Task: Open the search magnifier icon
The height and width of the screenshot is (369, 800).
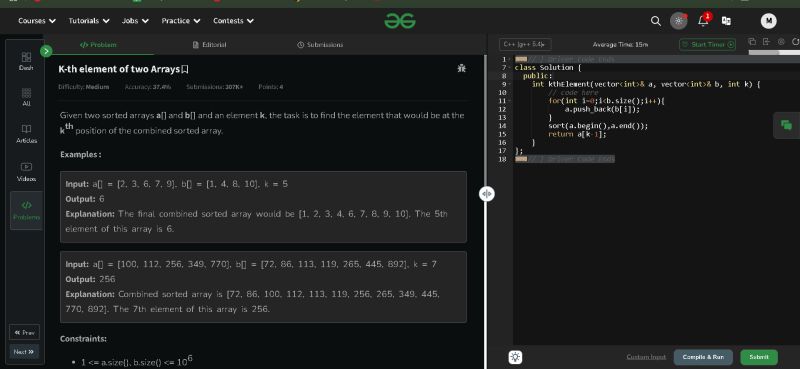Action: click(656, 21)
